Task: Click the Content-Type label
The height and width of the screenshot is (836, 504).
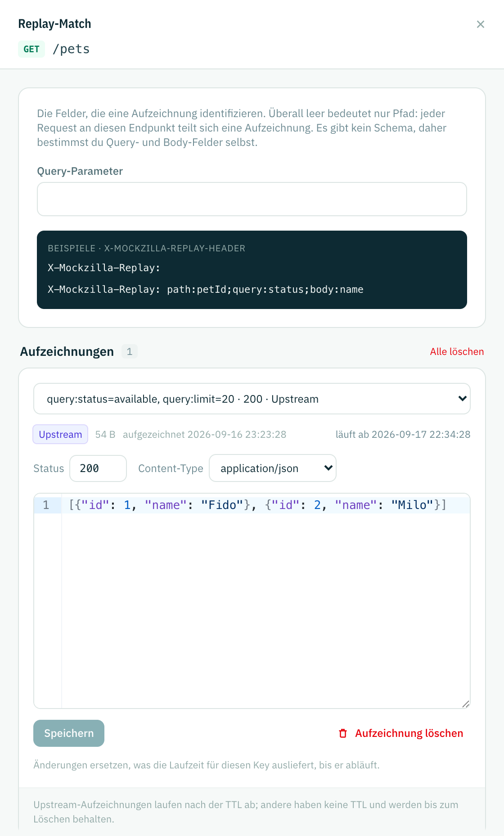Action: click(x=171, y=468)
